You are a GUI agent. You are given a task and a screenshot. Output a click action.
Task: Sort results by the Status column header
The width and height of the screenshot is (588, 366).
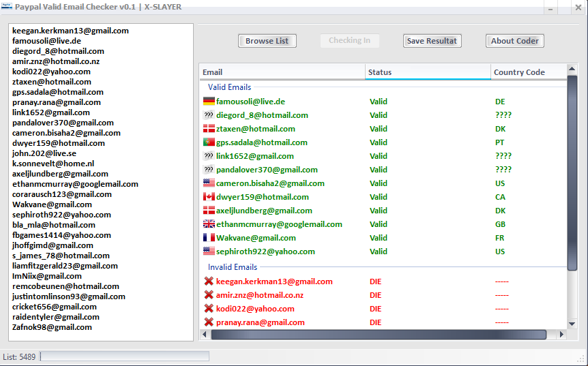(428, 72)
